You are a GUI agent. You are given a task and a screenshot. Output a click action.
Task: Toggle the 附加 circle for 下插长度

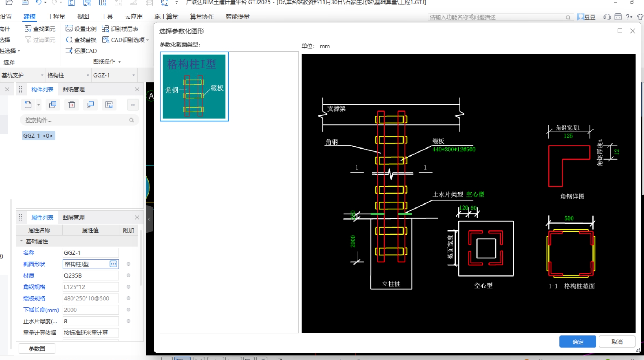point(128,310)
